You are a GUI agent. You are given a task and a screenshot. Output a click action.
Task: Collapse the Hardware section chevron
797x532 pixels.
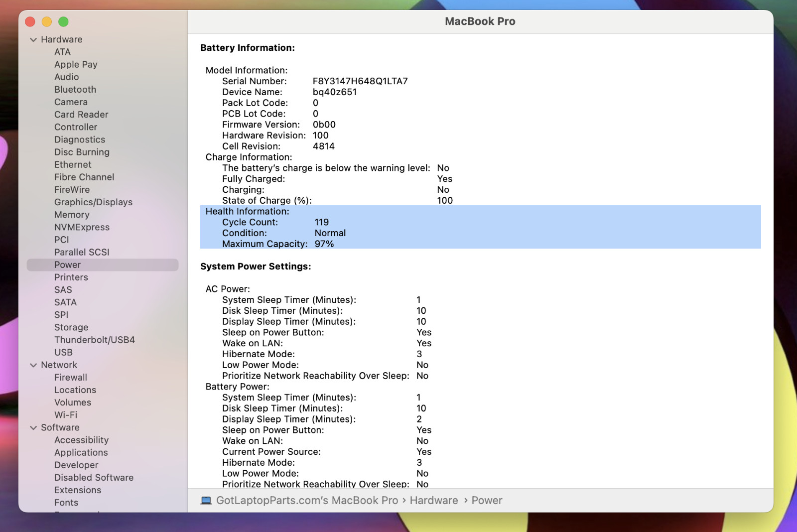(x=33, y=40)
